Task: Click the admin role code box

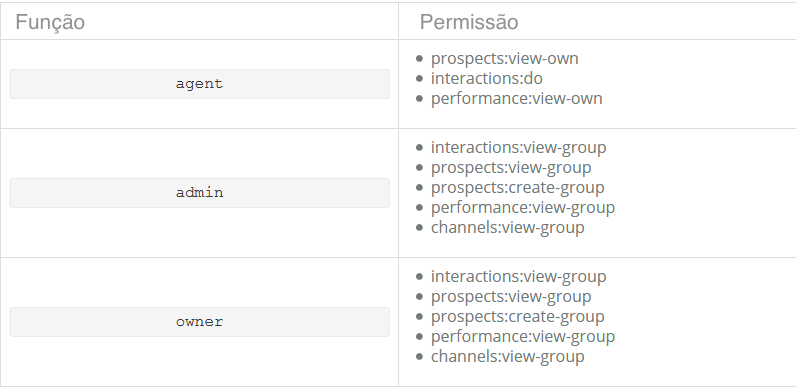Action: [x=200, y=193]
